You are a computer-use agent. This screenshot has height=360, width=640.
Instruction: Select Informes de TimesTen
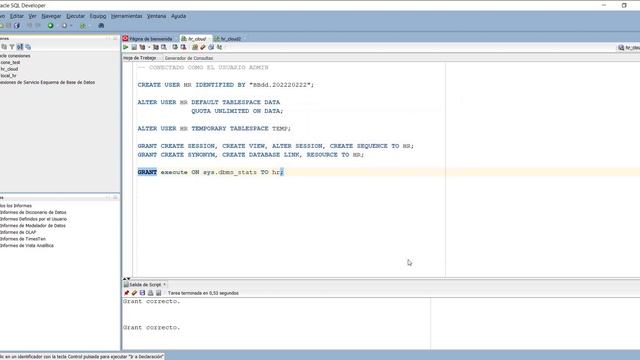pyautogui.click(x=23, y=239)
